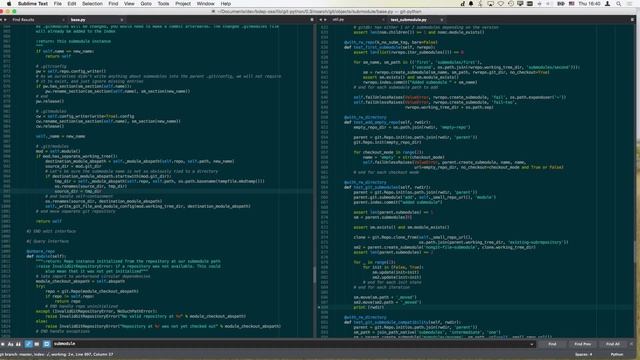The image size is (640, 360).
Task: Switch to the Find Results tab
Action: [23, 20]
